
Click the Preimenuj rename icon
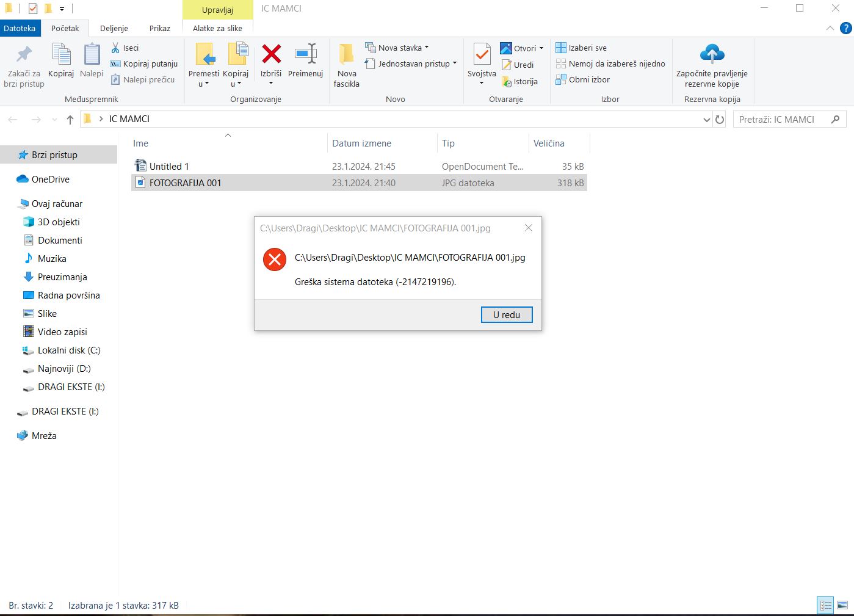pyautogui.click(x=305, y=54)
